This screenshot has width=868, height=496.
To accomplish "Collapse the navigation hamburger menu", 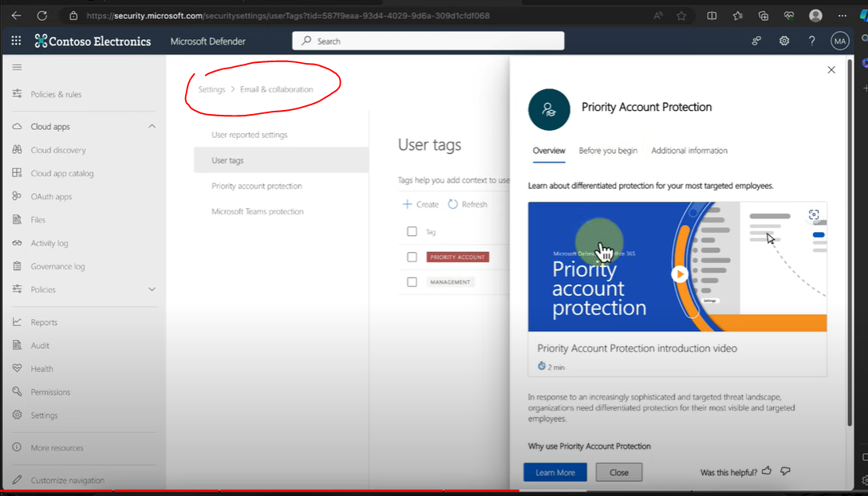I will [17, 68].
